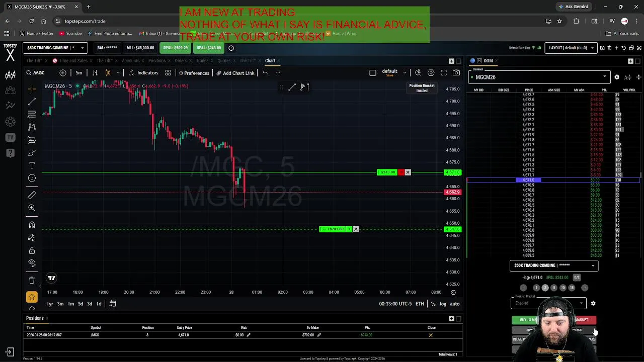Enter fullscreen chart mode

coord(444,73)
